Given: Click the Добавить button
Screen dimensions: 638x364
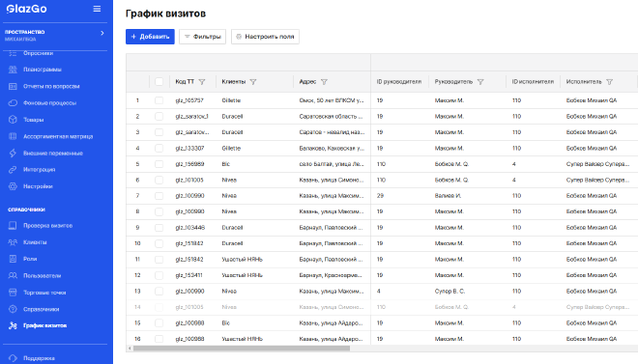Looking at the screenshot, I should [x=150, y=37].
